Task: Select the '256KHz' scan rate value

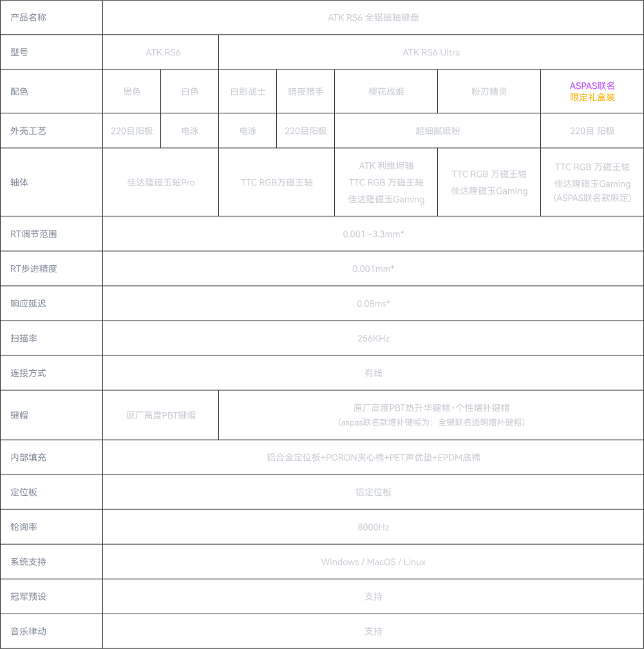Action: (373, 338)
